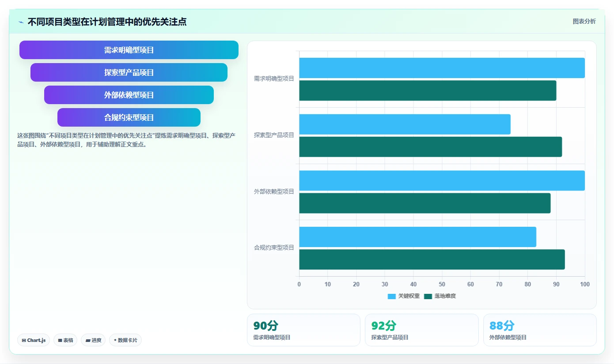Click the x-axis tick label 100
The width and height of the screenshot is (614, 364).
(x=585, y=285)
